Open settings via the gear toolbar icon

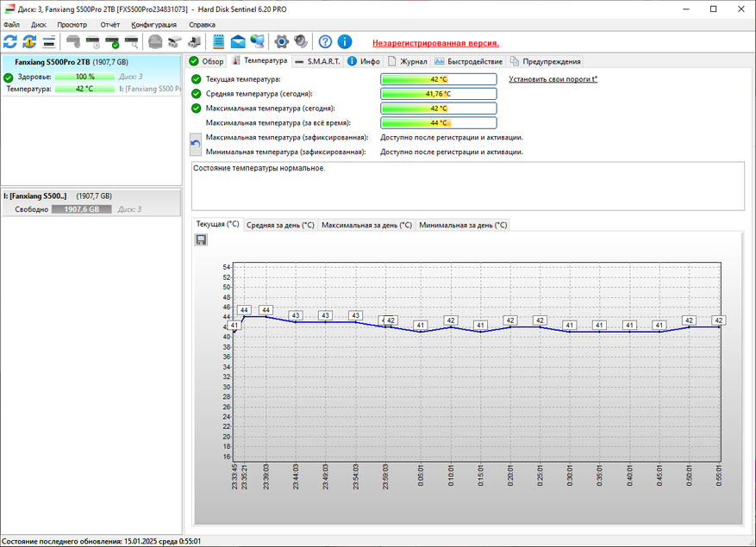click(281, 41)
